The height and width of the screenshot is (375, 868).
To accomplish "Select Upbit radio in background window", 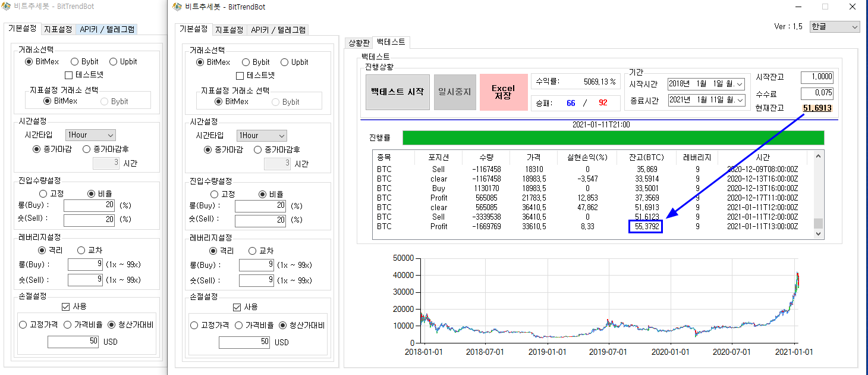I will click(114, 61).
